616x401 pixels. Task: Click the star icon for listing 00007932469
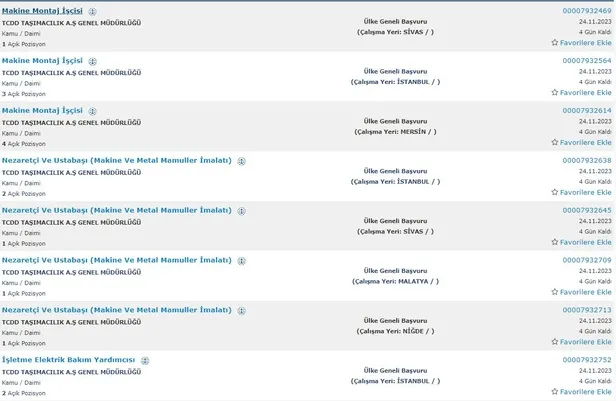pos(555,43)
